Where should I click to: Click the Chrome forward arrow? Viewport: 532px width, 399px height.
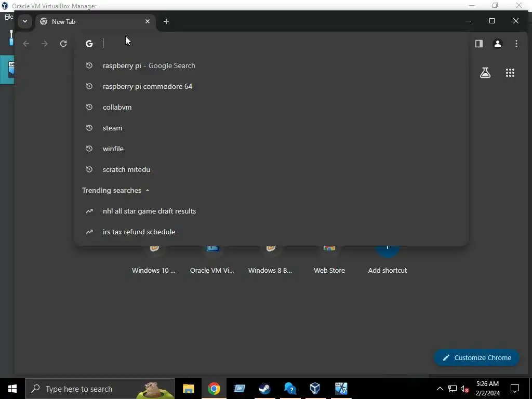[45, 44]
